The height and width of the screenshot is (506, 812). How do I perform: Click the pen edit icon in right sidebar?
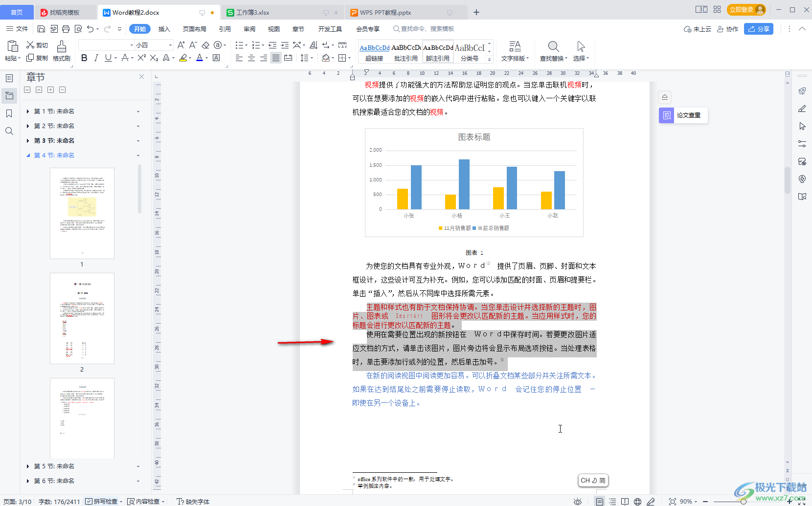(802, 109)
